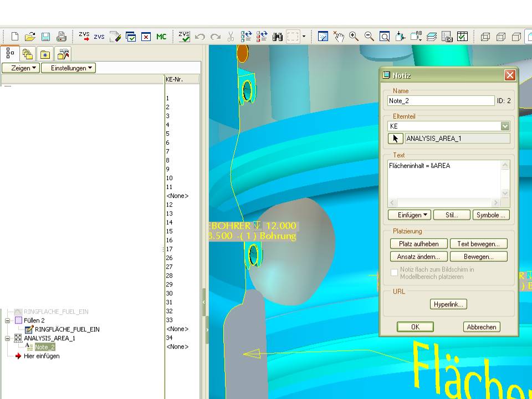532x399 pixels.
Task: Open the layers icon
Action: 431,37
